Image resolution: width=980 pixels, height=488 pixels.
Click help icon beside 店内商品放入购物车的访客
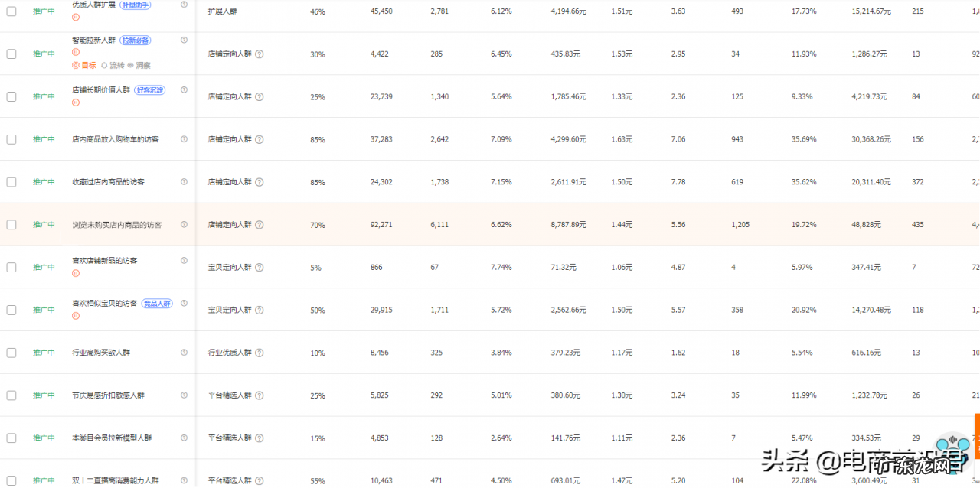coord(184,139)
